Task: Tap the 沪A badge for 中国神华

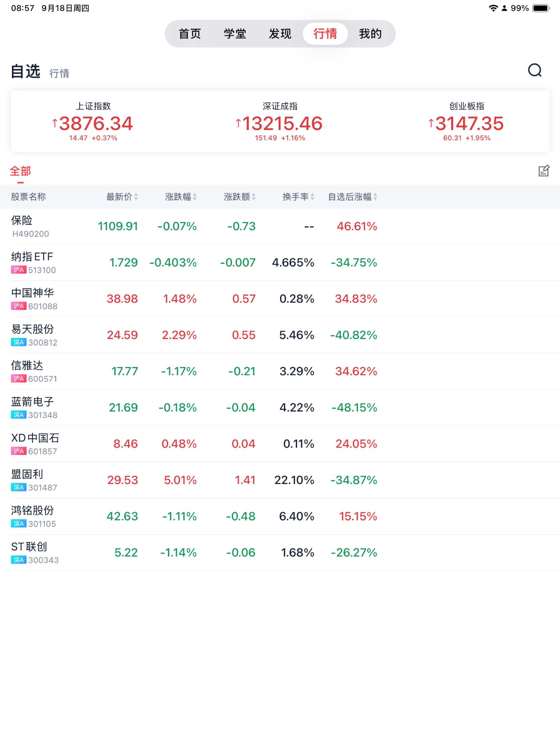Action: (18, 306)
